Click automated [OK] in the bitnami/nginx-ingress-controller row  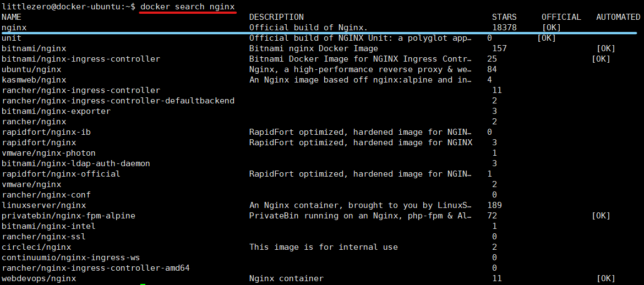601,59
